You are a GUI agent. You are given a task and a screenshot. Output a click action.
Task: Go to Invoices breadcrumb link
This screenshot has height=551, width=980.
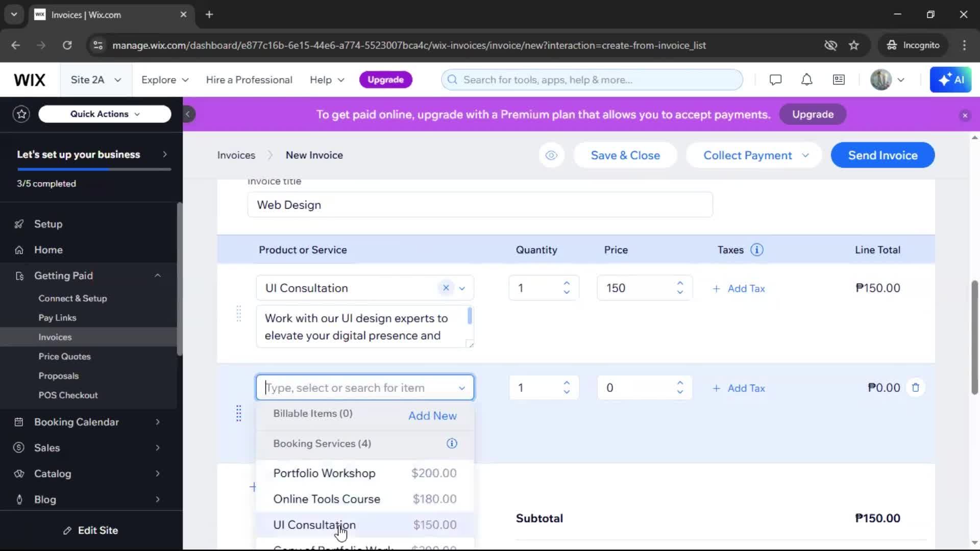coord(236,155)
